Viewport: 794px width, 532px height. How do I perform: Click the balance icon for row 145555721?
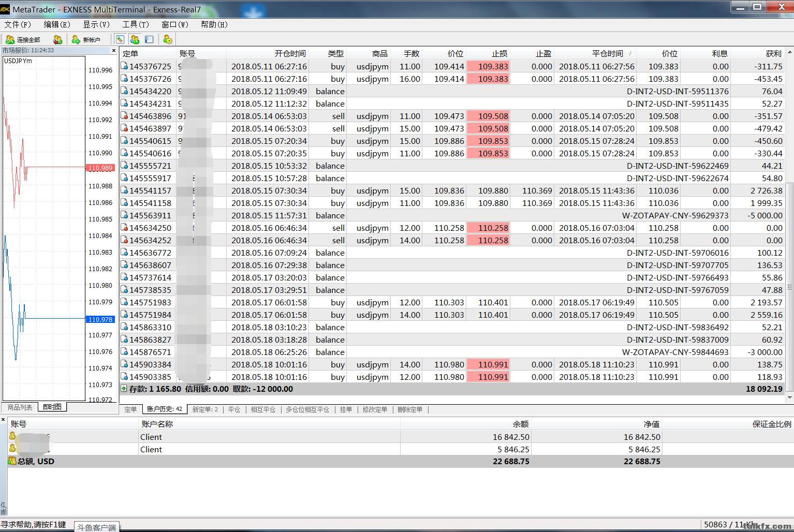pos(124,166)
